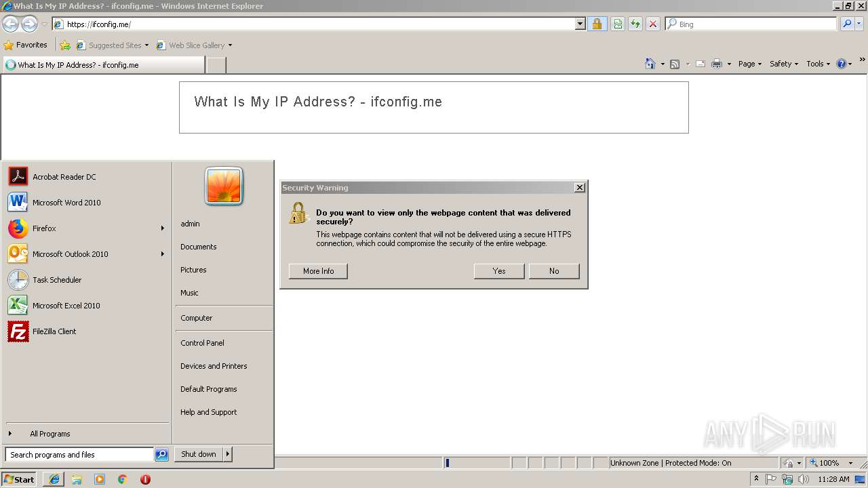Expand command bar overflow chevron
The image size is (868, 488).
tap(863, 60)
